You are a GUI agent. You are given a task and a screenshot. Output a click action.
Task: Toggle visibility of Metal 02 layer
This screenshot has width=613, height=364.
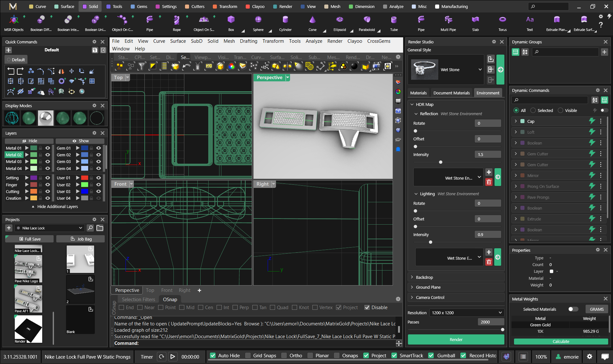pos(48,155)
